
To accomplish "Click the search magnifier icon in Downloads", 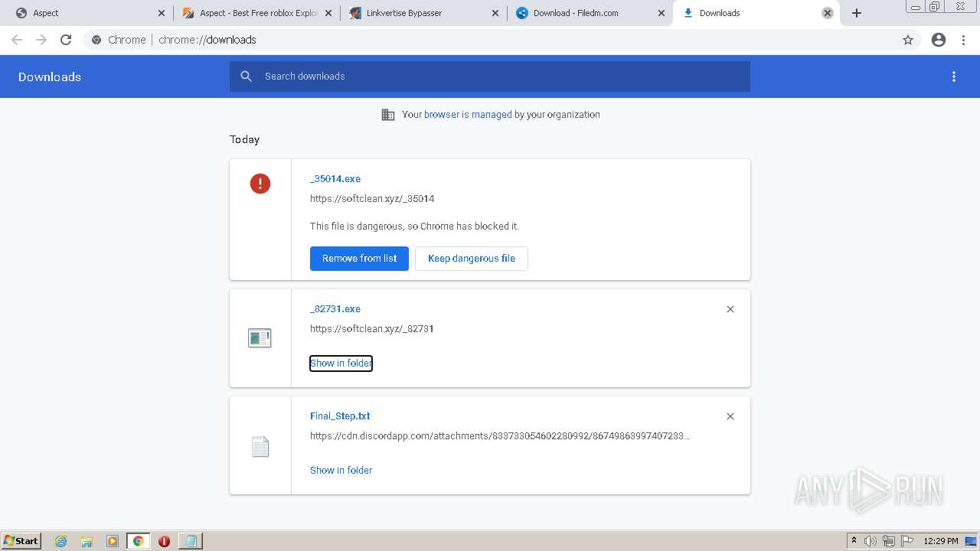I will 246,77.
